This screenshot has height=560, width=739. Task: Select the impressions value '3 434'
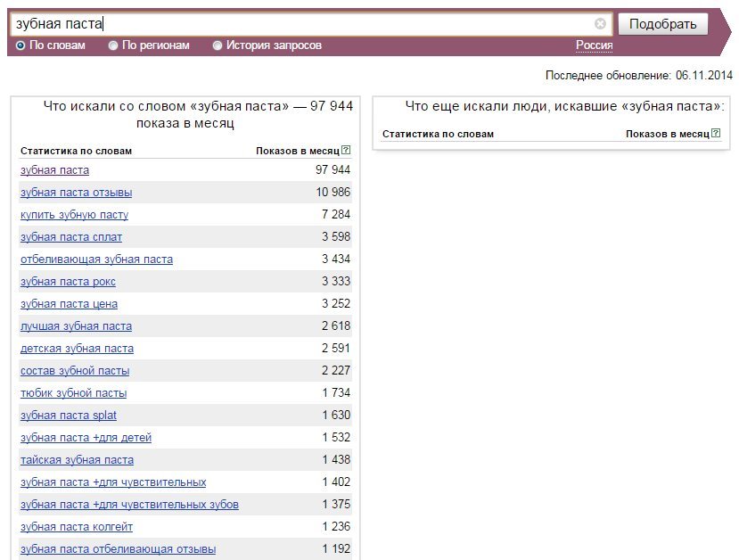click(x=336, y=259)
